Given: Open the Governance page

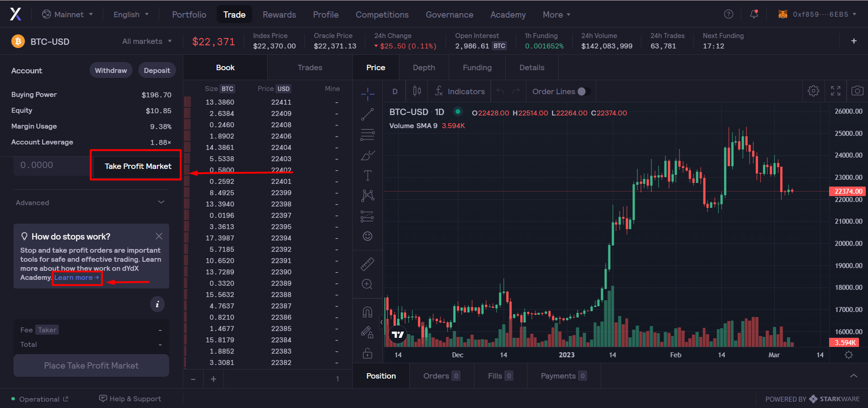Looking at the screenshot, I should (x=449, y=14).
